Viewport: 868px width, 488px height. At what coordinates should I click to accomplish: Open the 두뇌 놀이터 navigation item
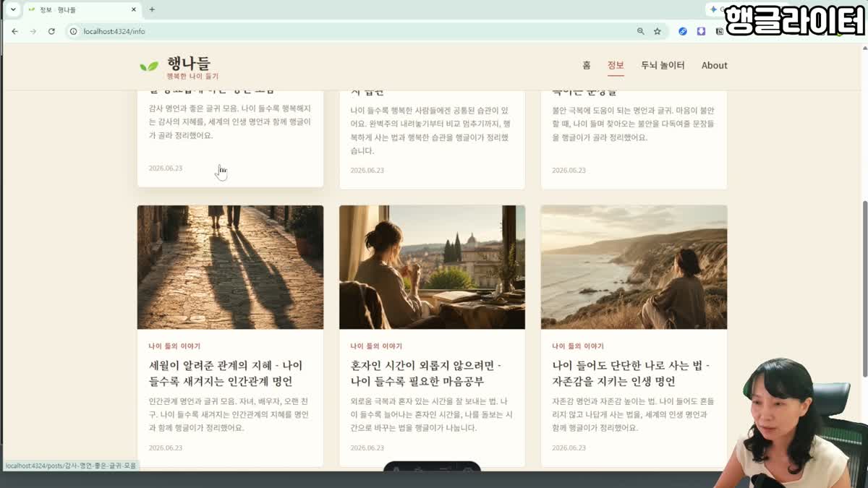tap(663, 65)
